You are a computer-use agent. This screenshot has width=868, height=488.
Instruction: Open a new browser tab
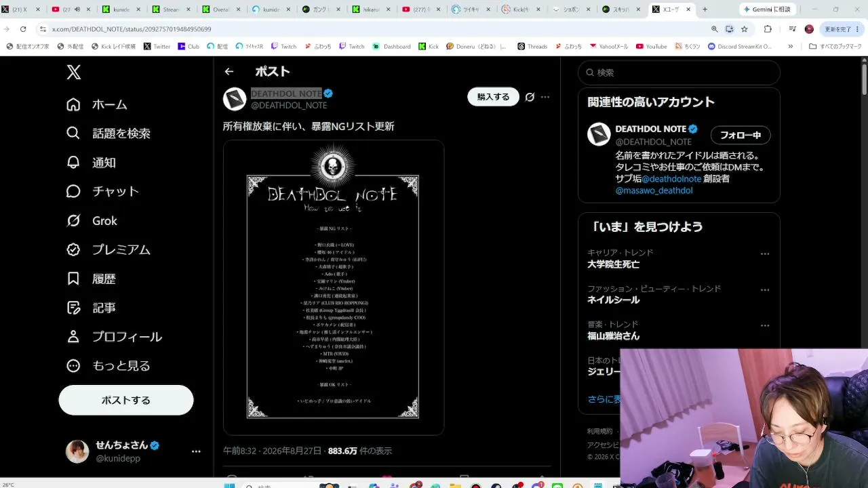[705, 9]
